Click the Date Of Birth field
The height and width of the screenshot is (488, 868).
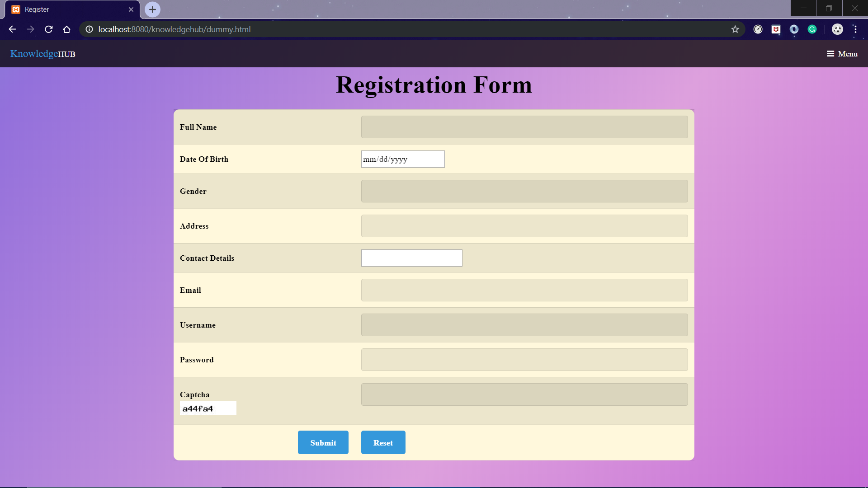(402, 159)
